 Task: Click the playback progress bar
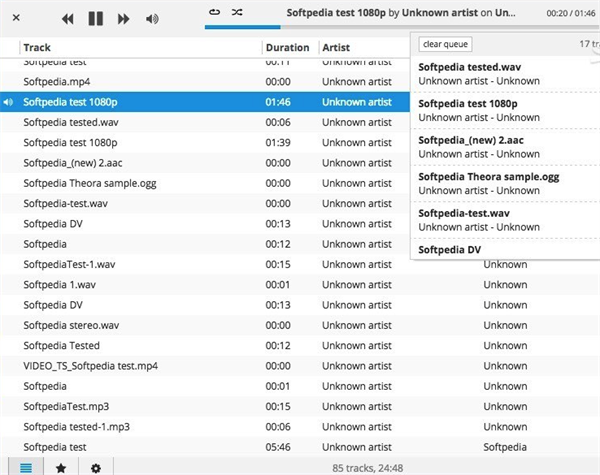402,27
